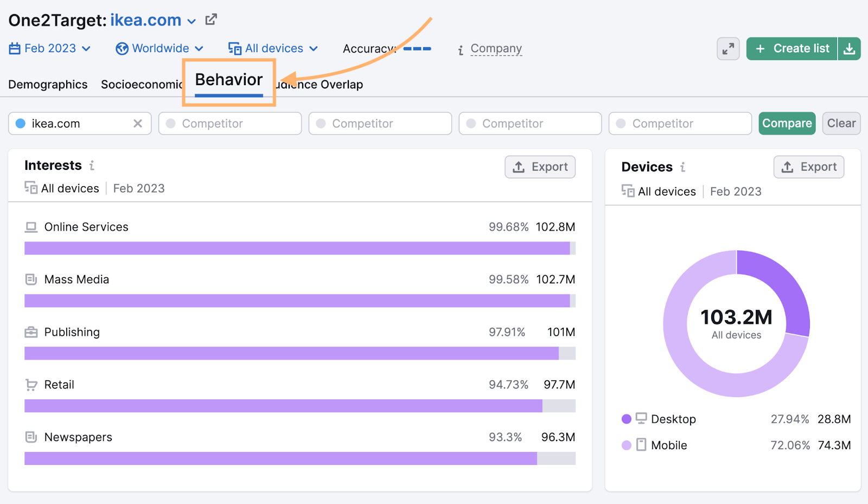Select the Online Services interest row

point(300,237)
